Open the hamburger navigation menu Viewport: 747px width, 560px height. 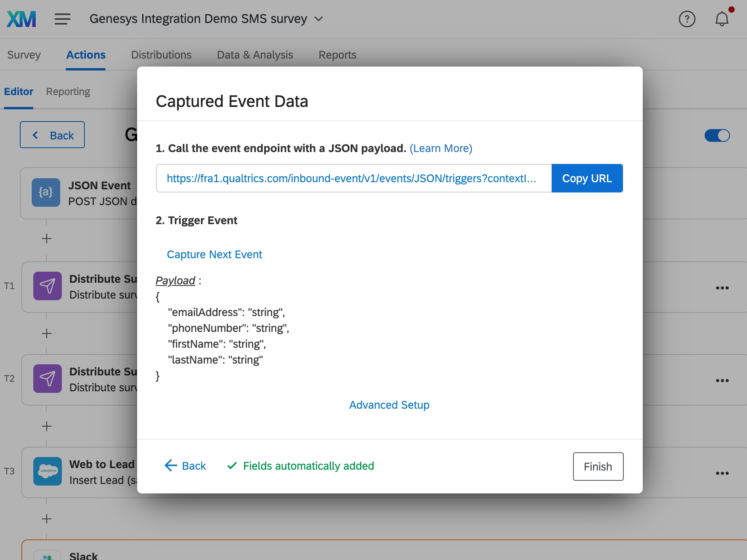62,19
